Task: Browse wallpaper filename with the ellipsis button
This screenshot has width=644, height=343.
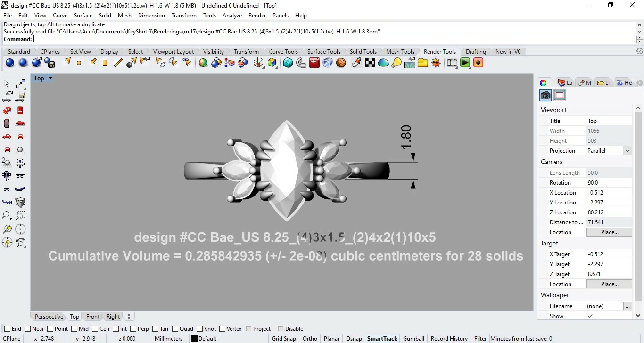Action: pyautogui.click(x=627, y=306)
